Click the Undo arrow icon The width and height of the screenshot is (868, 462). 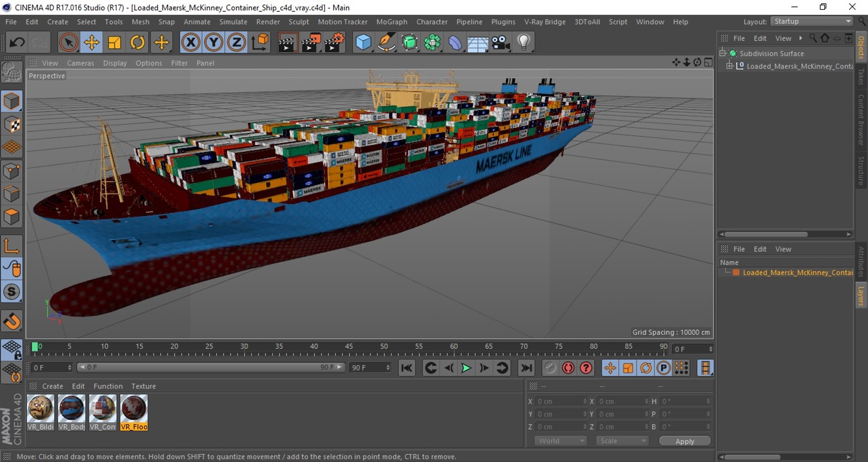(17, 42)
